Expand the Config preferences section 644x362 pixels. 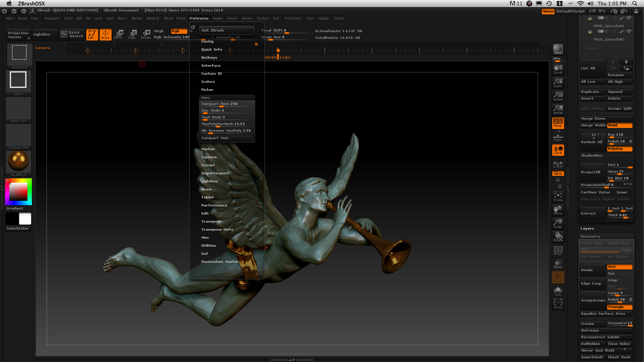coord(207,42)
